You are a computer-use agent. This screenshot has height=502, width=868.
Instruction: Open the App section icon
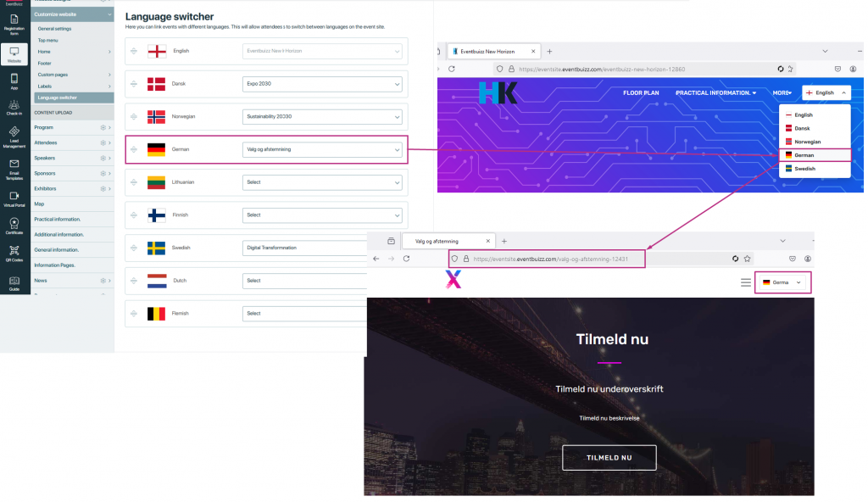[x=14, y=81]
